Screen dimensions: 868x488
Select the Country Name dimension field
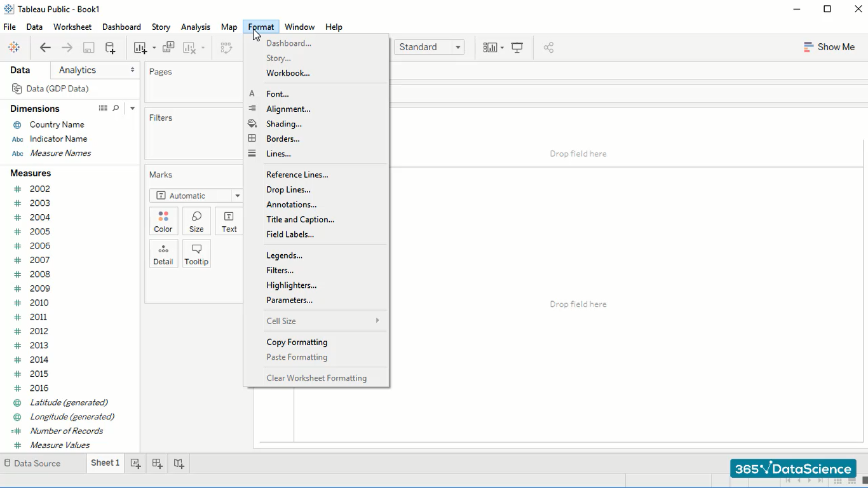(x=57, y=125)
